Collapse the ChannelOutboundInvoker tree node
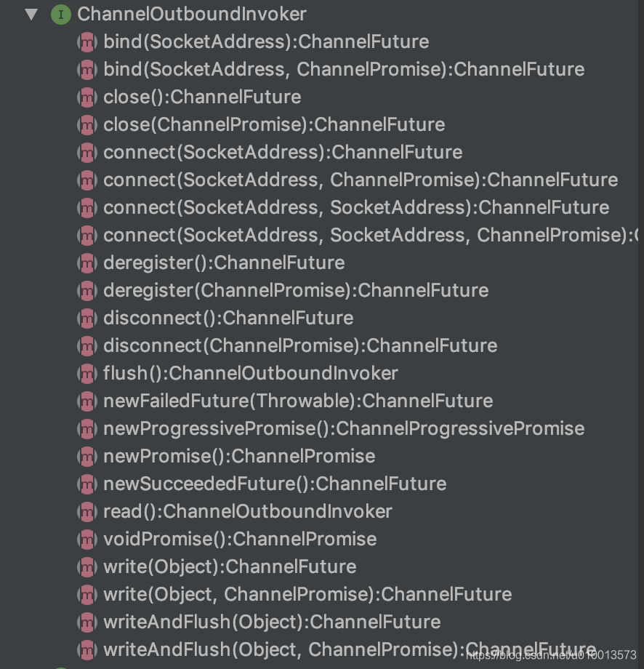 point(31,14)
